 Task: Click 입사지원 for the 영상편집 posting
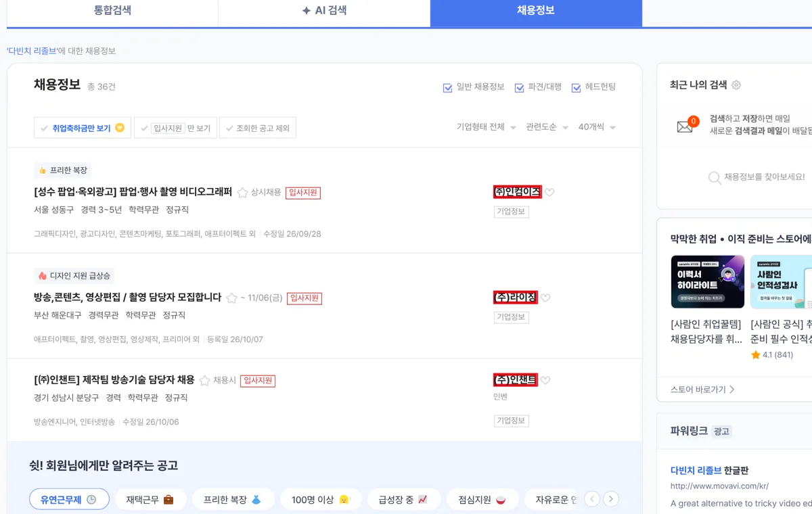(304, 298)
